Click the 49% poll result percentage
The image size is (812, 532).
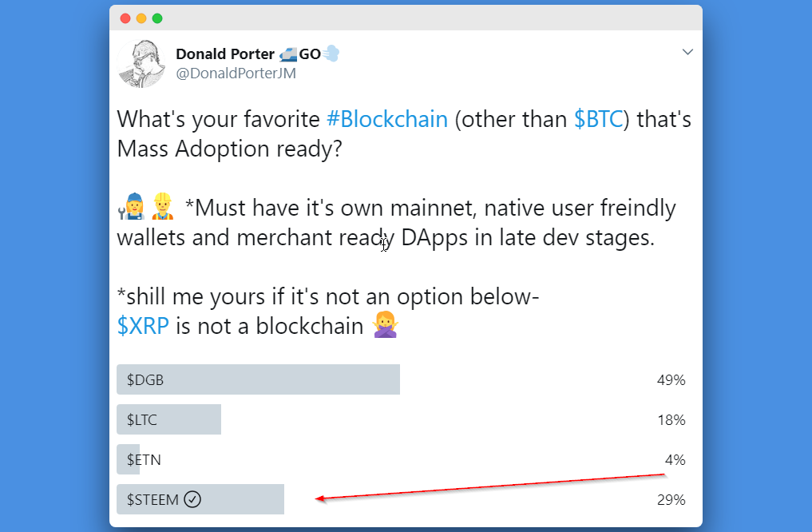[671, 380]
